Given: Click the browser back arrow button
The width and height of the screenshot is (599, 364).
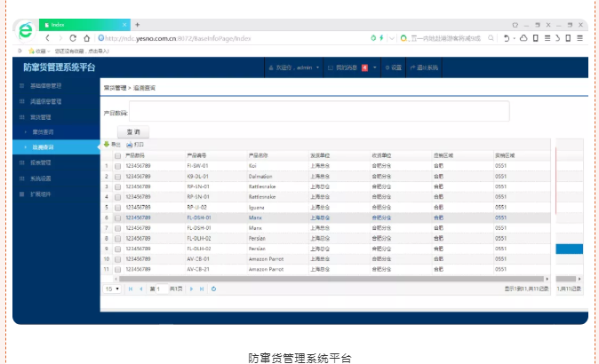Looking at the screenshot, I should [x=48, y=38].
